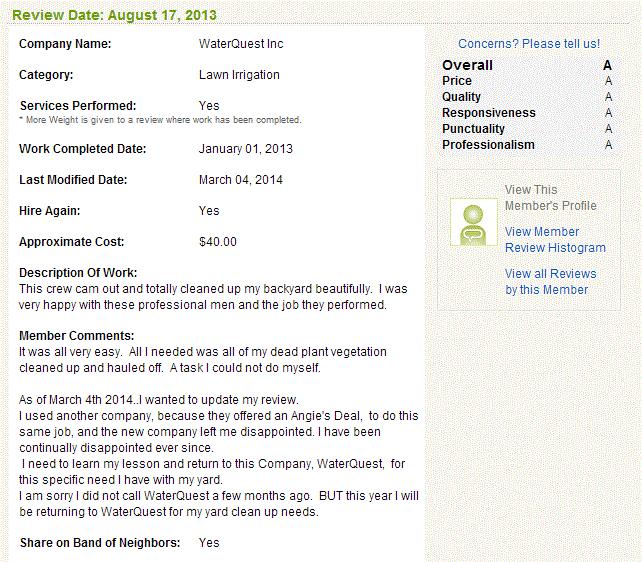Viewport: 642px width, 562px height.
Task: Open View all Reviews by this Member
Action: [550, 282]
